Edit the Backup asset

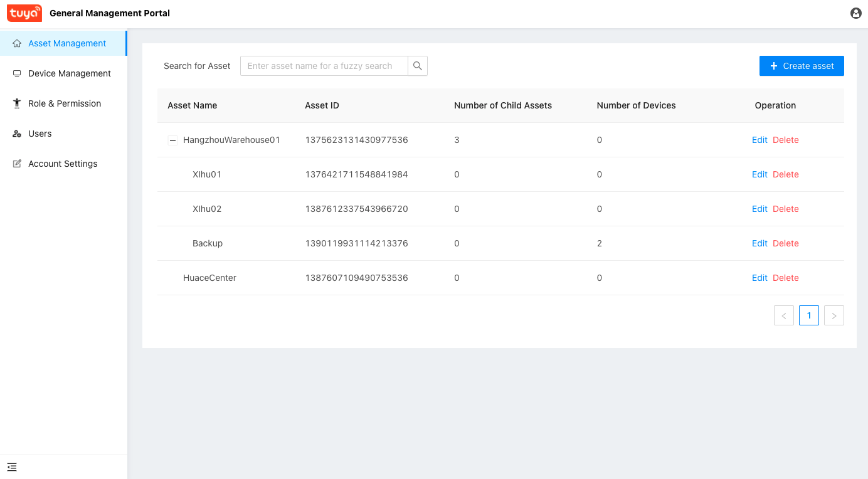[x=759, y=243]
